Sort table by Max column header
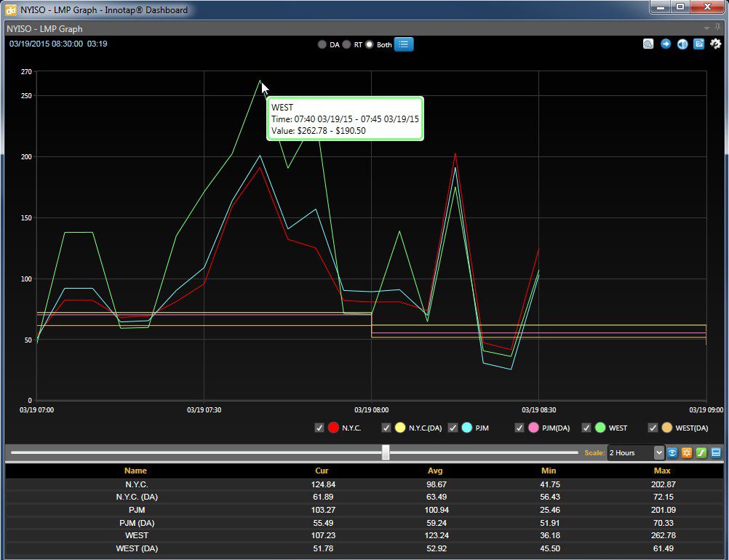 tap(662, 471)
